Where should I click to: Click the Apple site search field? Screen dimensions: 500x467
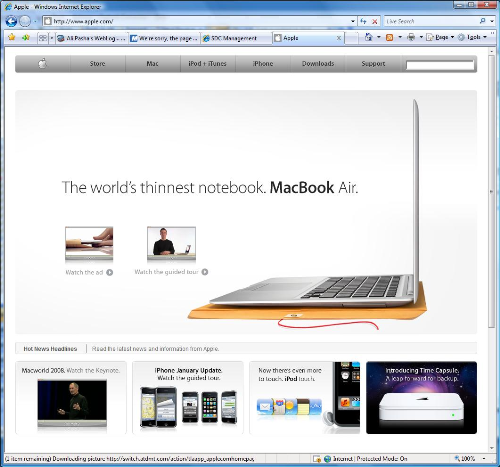tap(440, 65)
